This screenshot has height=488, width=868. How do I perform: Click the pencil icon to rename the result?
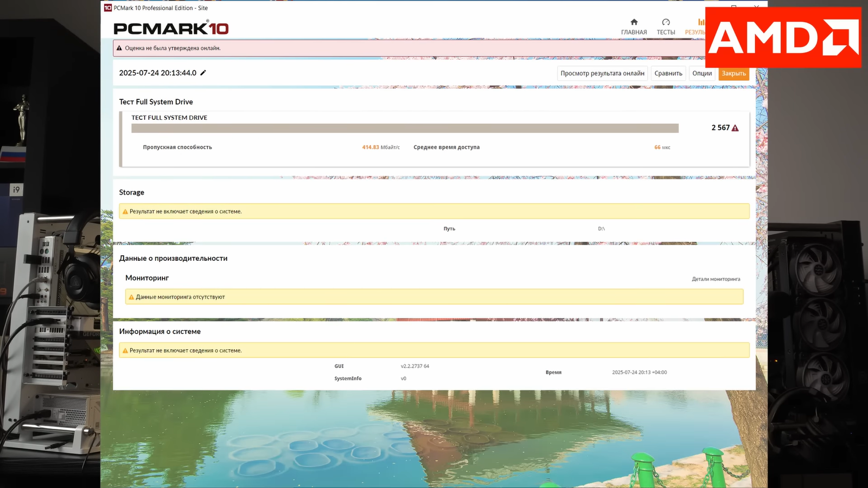coord(203,73)
